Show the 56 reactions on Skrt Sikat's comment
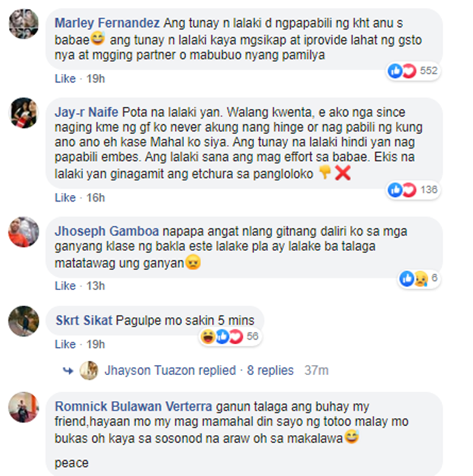 [230, 337]
